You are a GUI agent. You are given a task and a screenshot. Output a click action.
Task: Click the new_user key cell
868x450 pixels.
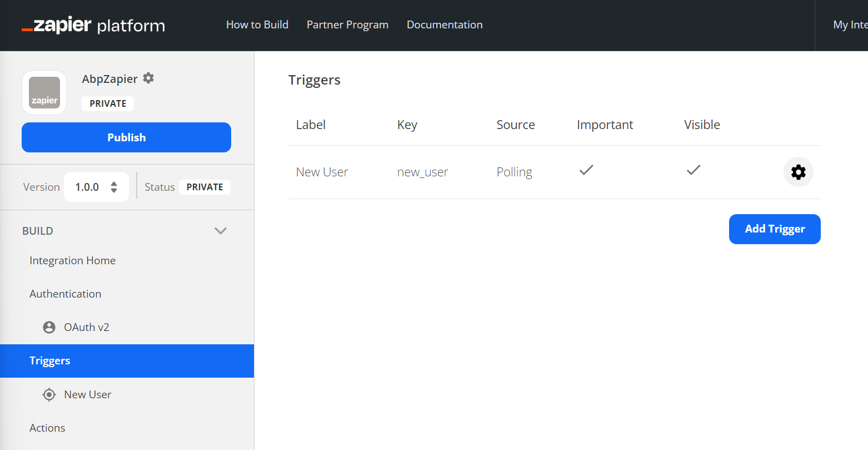423,172
